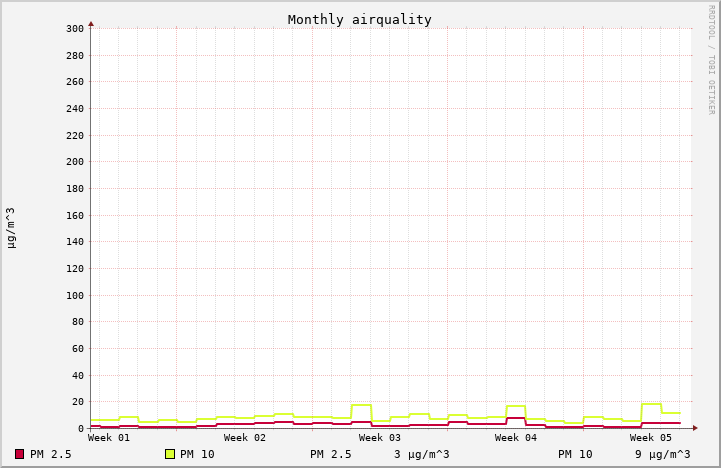
Task: Select the 'Week 02' x-axis label
Action: pyautogui.click(x=245, y=438)
